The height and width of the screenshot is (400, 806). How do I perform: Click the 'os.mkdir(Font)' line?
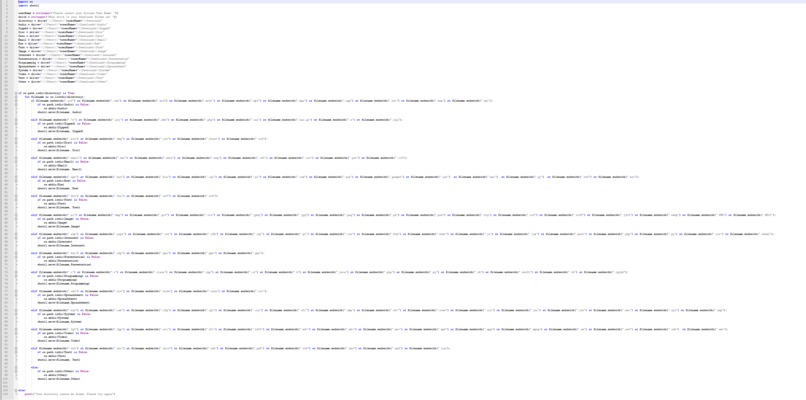(54, 204)
